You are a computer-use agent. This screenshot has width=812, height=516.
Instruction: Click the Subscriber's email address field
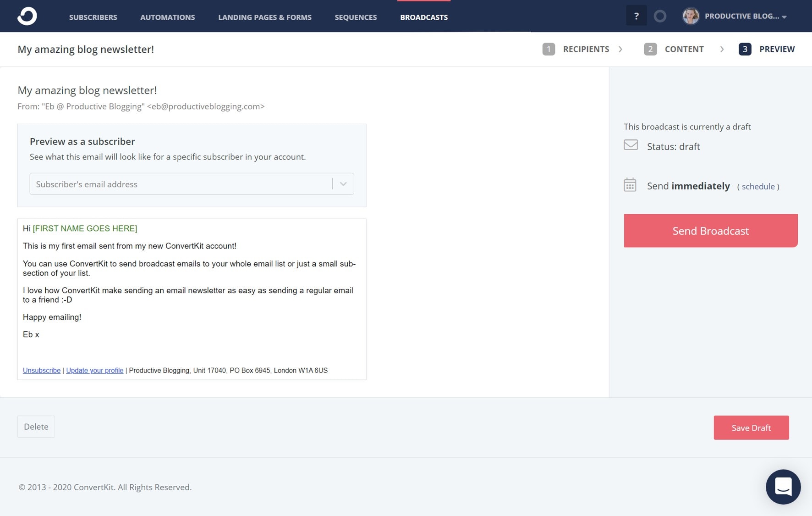(x=192, y=184)
